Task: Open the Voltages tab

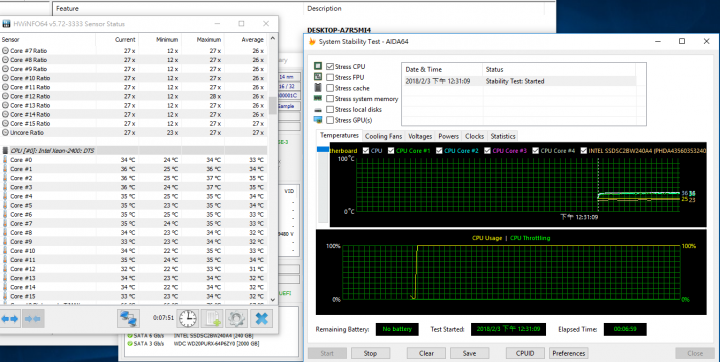Action: 420,136
